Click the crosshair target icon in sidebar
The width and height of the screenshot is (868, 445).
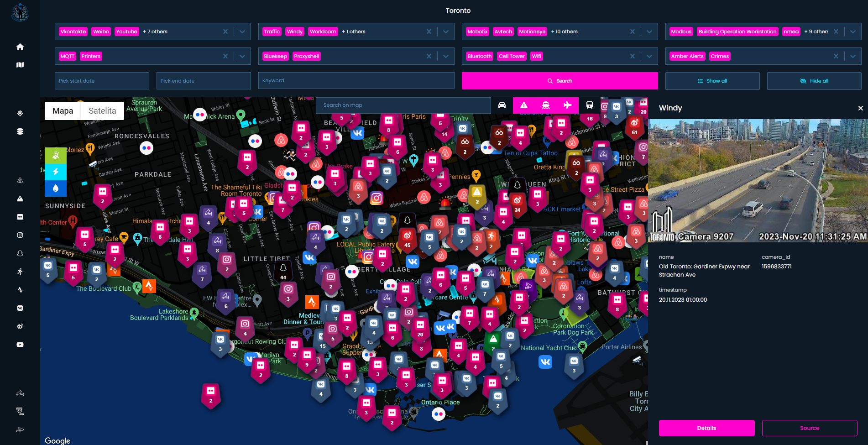coord(20,113)
